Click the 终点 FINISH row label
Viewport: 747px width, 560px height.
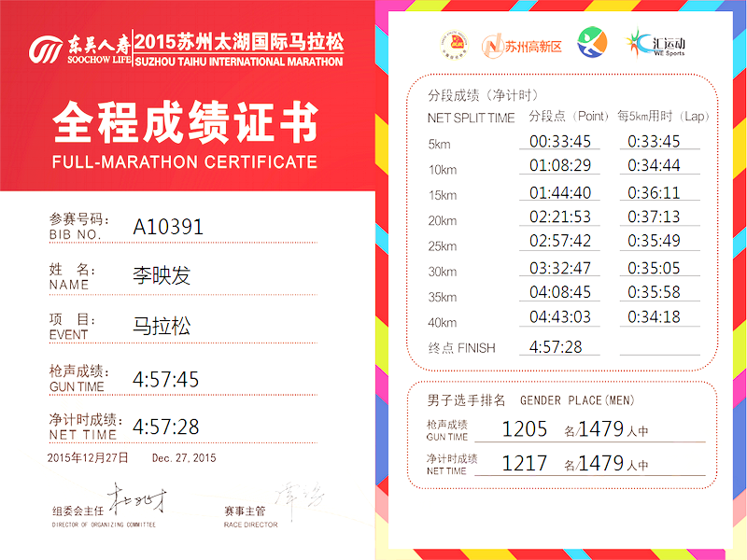[461, 348]
